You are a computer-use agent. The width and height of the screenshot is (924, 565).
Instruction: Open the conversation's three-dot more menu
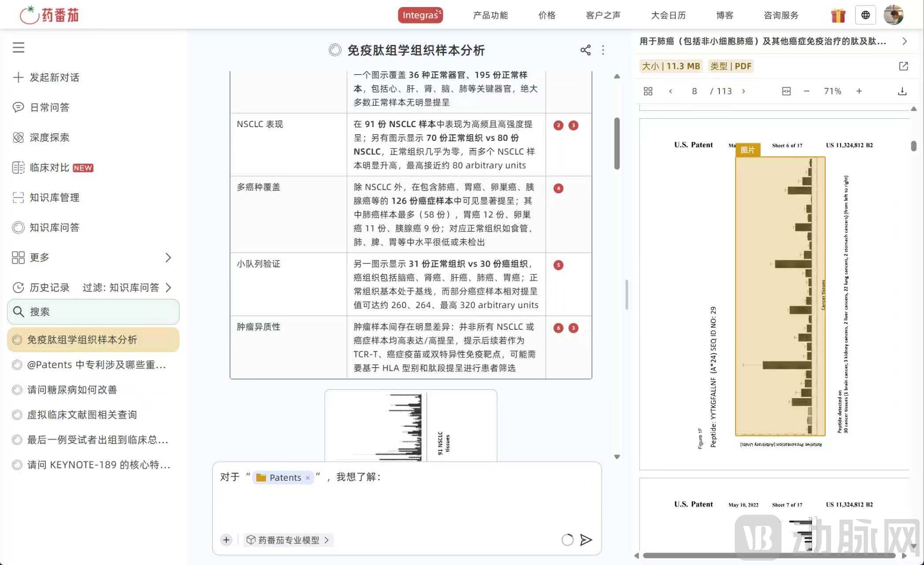pos(603,50)
